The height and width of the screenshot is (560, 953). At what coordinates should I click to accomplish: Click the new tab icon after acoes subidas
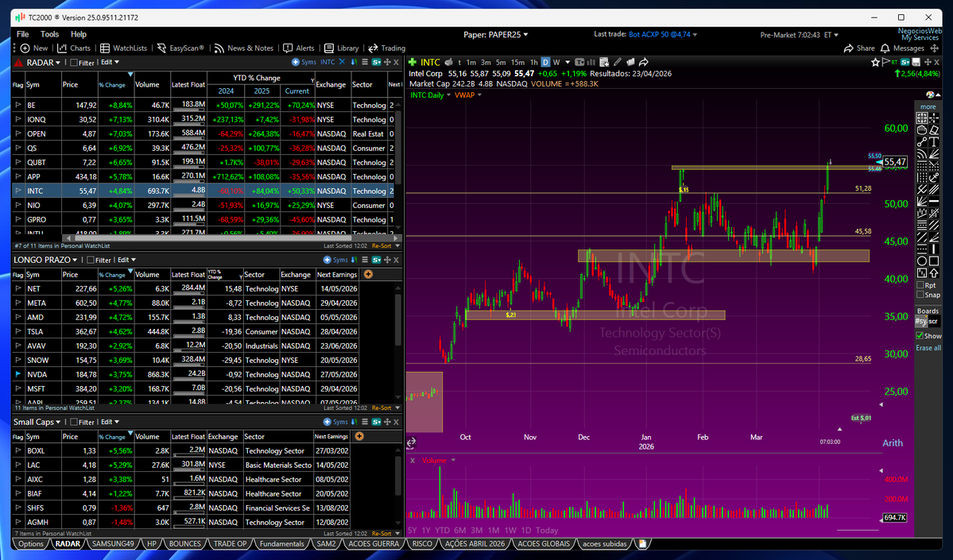(642, 543)
